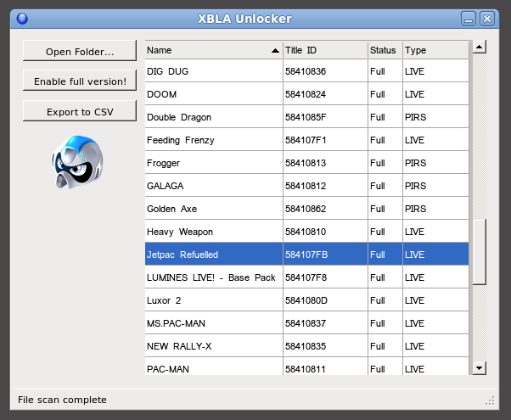The width and height of the screenshot is (511, 420).
Task: Select the NEW RALLY-X entry
Action: point(307,346)
